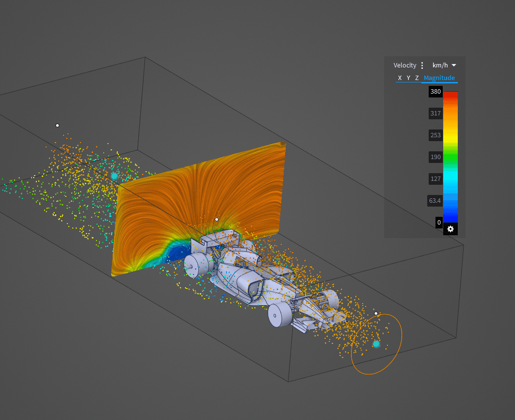This screenshot has width=515, height=420.
Task: Select the Magnitude tab in the legend
Action: 439,78
